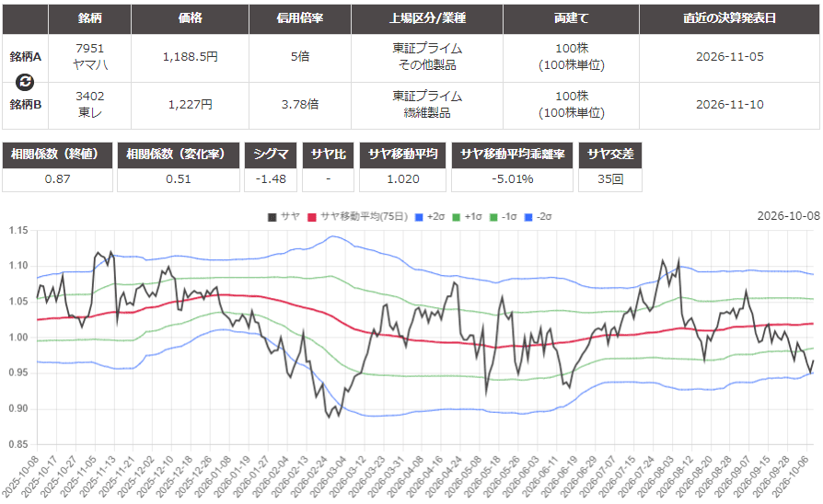Click the サヤ移動平均乖離率 header
Viewport: 823px width, 504px height.
pyautogui.click(x=512, y=155)
